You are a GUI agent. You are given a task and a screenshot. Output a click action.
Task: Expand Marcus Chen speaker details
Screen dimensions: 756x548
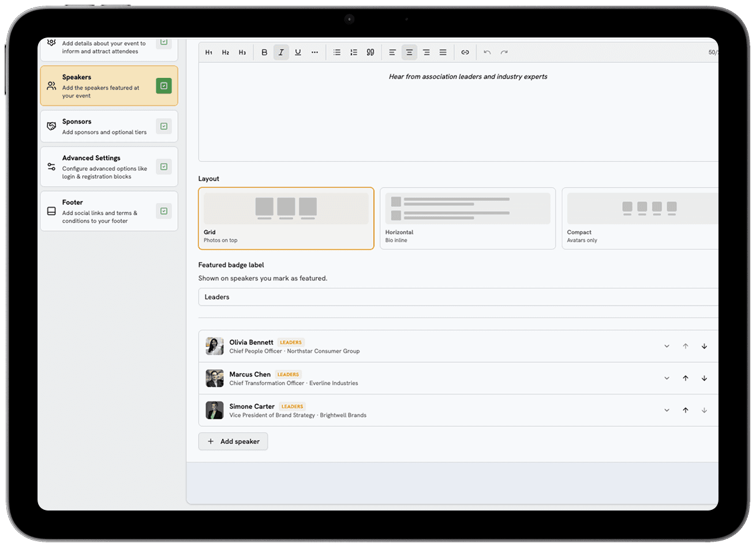coord(667,378)
